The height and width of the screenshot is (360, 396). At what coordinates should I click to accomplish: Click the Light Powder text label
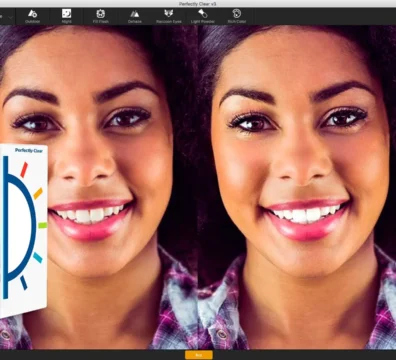pyautogui.click(x=203, y=22)
